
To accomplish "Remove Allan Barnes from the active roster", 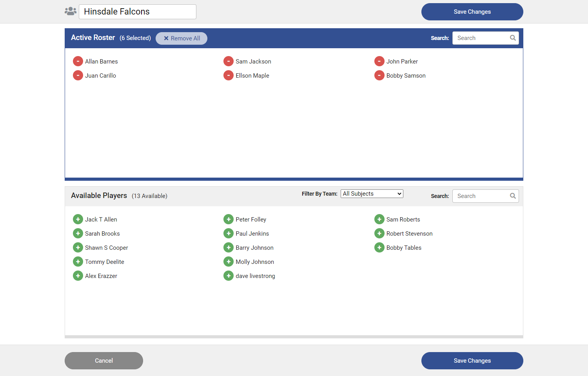I will point(78,61).
